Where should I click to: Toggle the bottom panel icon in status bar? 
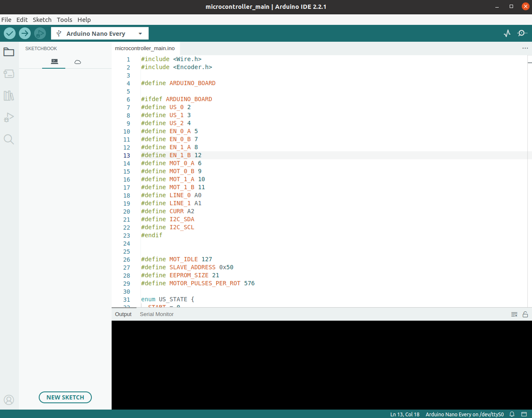[524, 414]
